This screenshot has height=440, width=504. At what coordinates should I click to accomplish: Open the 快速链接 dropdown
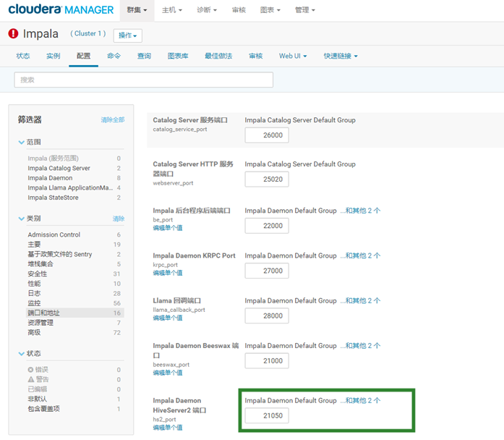pos(341,56)
